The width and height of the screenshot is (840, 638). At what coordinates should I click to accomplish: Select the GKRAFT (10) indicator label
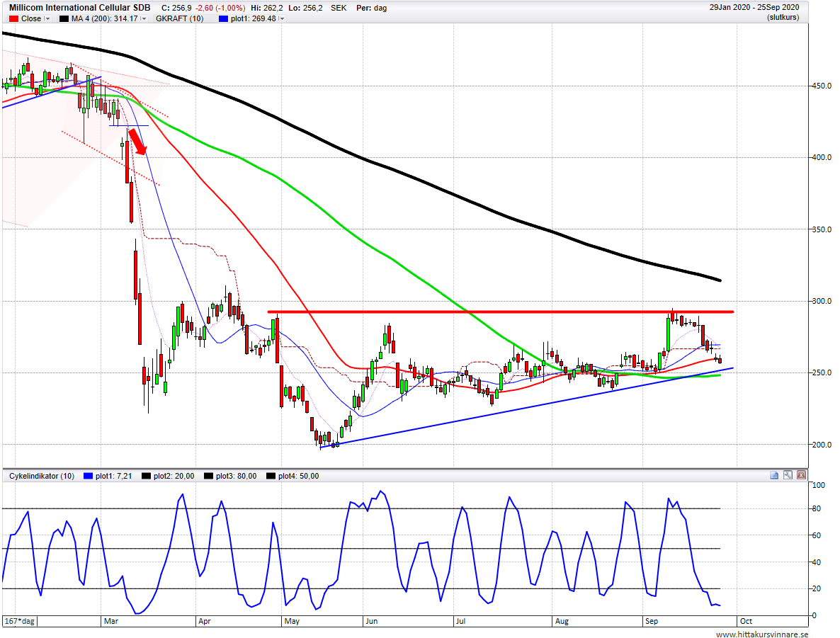179,18
